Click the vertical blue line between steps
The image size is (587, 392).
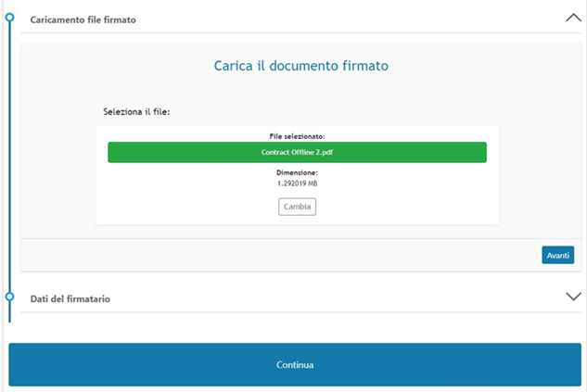pyautogui.click(x=9, y=158)
